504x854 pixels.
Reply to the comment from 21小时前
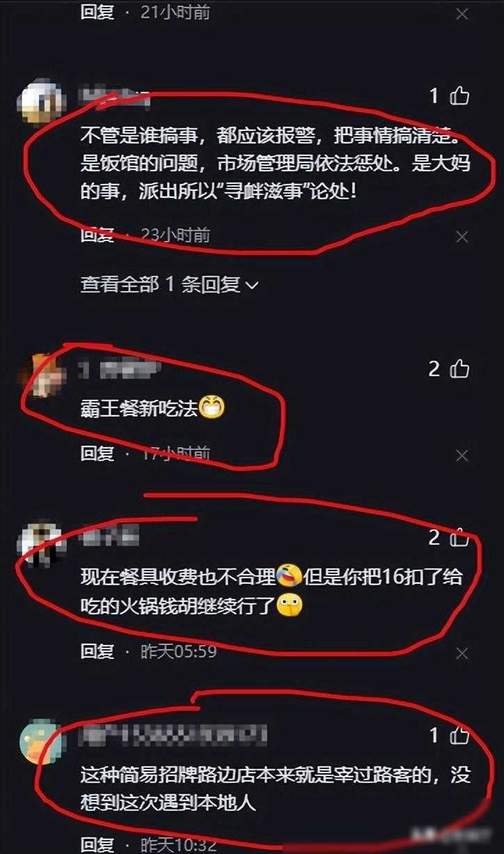coord(97,12)
